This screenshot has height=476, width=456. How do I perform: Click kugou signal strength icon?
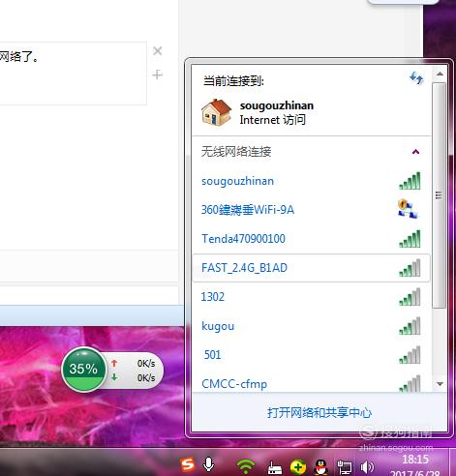click(x=410, y=326)
